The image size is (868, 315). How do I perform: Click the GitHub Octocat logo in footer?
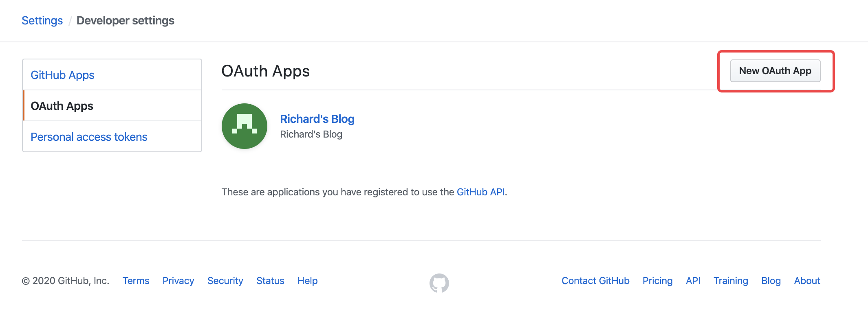[x=439, y=283]
